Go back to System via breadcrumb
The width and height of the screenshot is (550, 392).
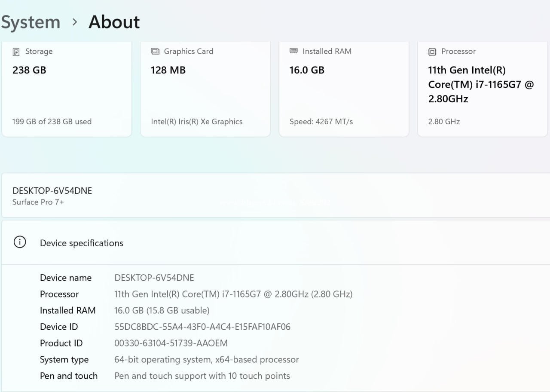pos(31,22)
